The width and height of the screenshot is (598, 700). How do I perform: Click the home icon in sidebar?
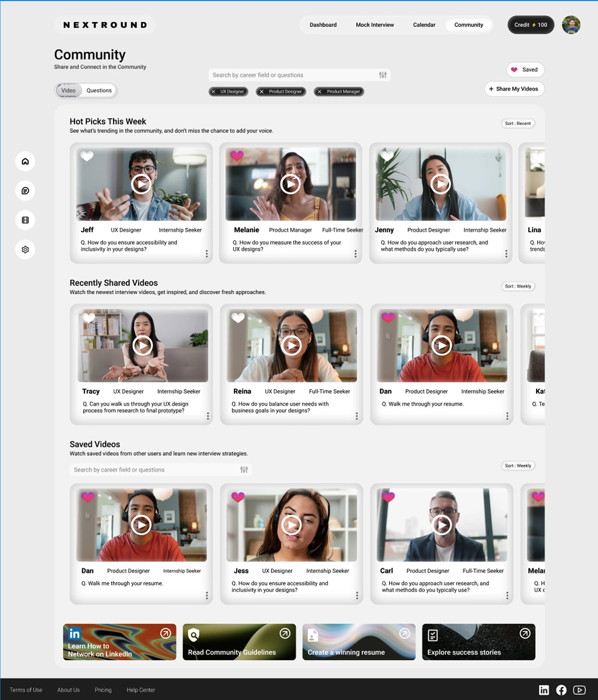[x=25, y=162]
